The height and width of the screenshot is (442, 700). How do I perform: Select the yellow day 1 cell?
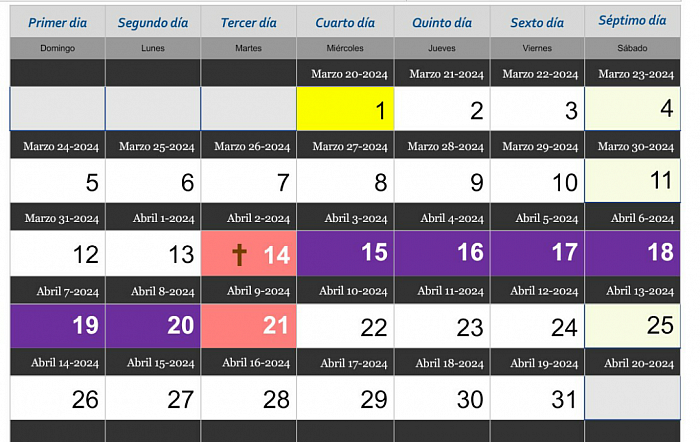(x=345, y=109)
